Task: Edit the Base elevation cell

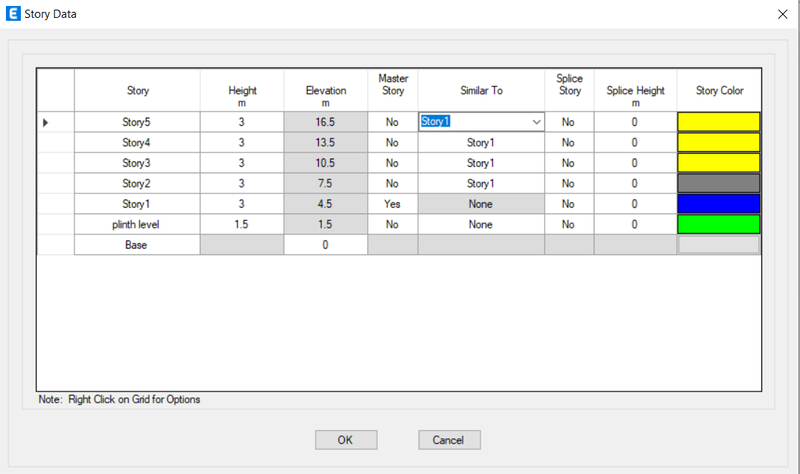Action: pyautogui.click(x=325, y=244)
